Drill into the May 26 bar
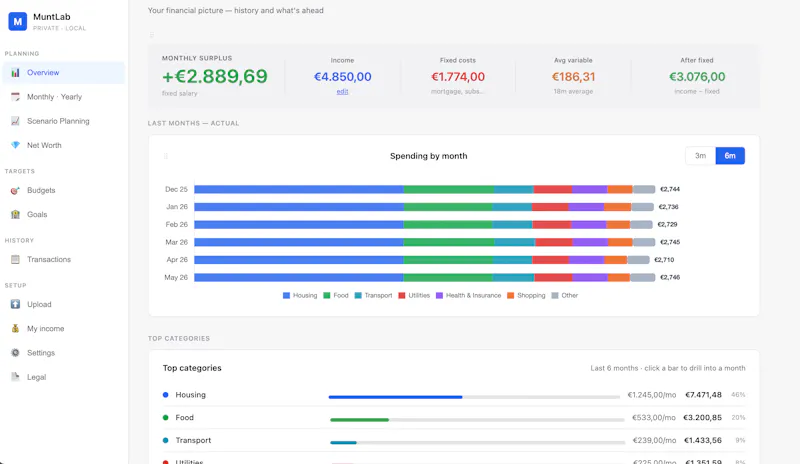Viewport: 800px width, 464px height. (x=424, y=278)
